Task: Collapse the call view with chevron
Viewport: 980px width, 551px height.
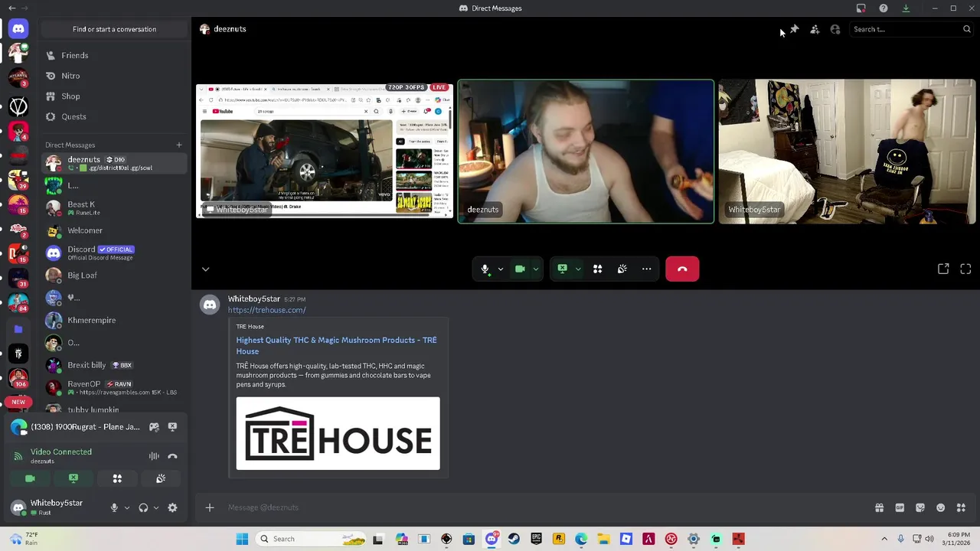Action: pyautogui.click(x=205, y=269)
